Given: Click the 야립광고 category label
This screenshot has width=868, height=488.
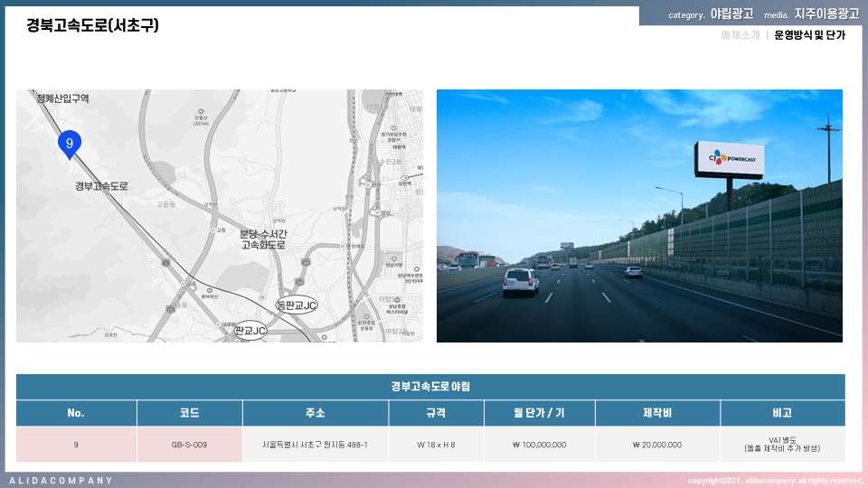Looking at the screenshot, I should point(731,14).
